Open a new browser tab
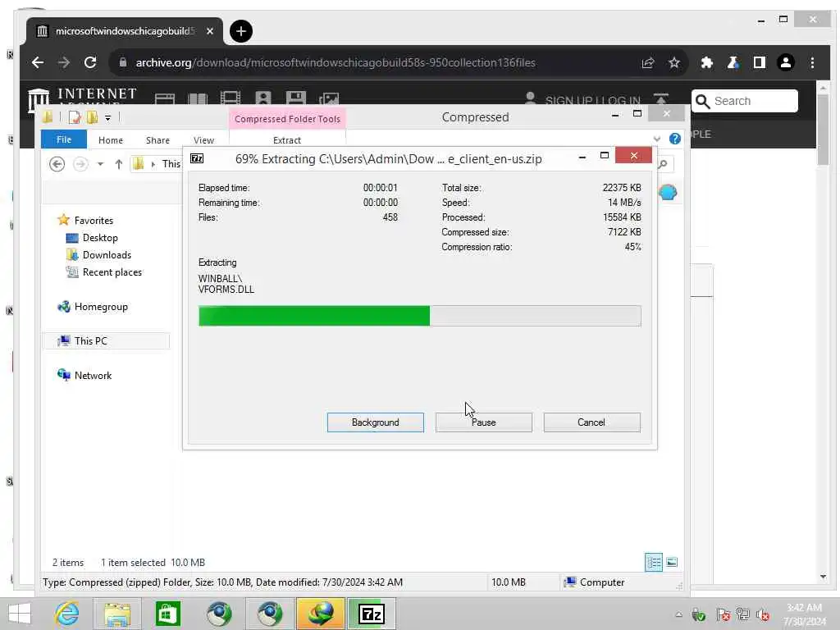Image resolution: width=840 pixels, height=630 pixels. [240, 31]
